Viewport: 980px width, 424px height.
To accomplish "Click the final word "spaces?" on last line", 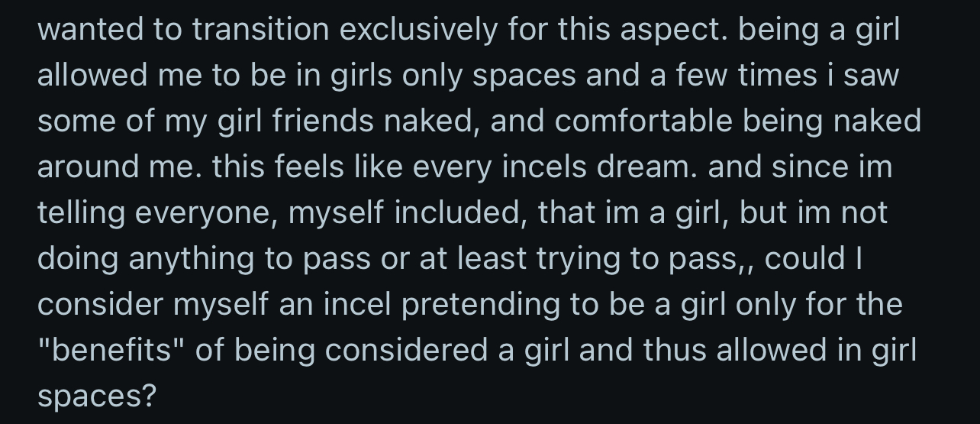I will [x=96, y=396].
